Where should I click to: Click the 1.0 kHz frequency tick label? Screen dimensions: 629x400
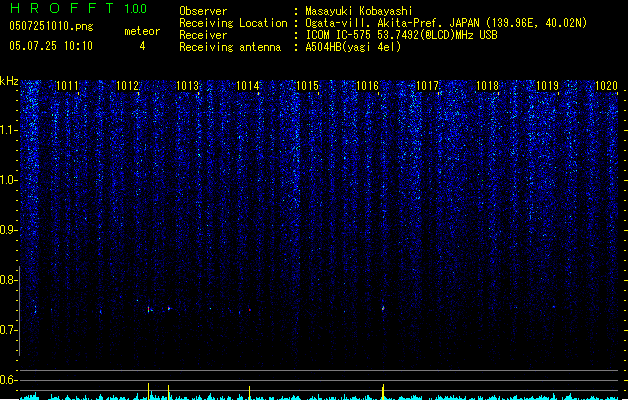point(8,180)
